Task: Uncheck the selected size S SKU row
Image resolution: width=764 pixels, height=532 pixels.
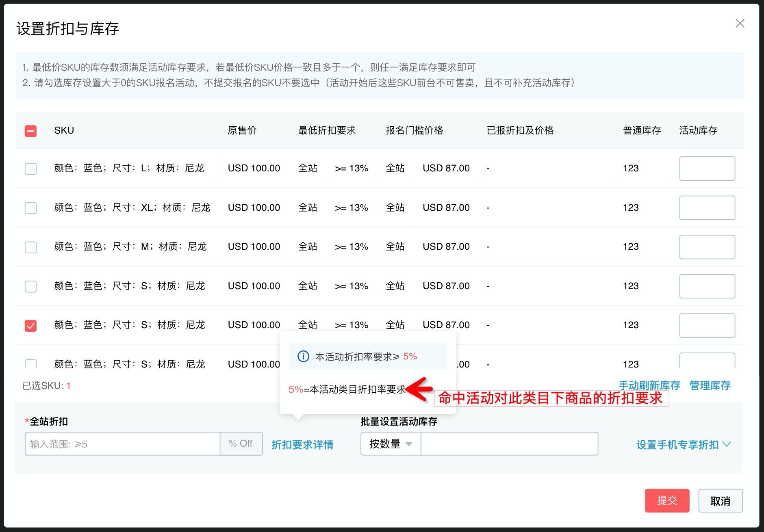Action: (30, 326)
